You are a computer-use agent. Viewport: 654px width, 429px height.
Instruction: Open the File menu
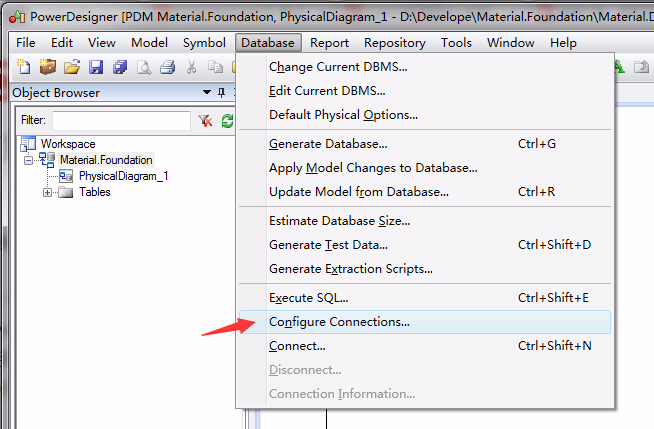point(26,43)
